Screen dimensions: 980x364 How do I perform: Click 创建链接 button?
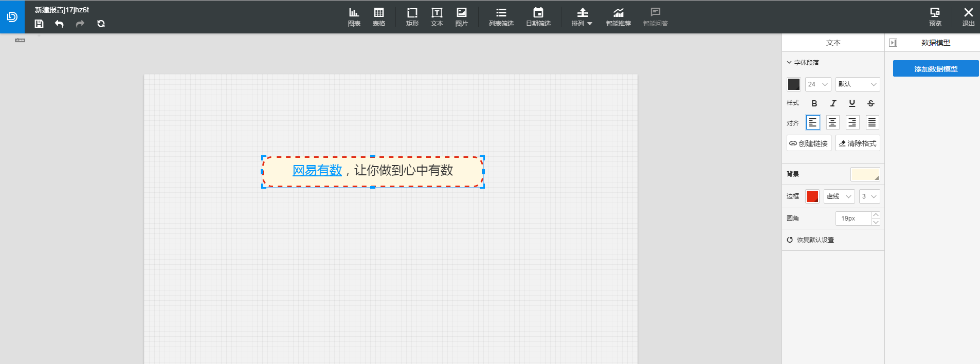(x=809, y=143)
